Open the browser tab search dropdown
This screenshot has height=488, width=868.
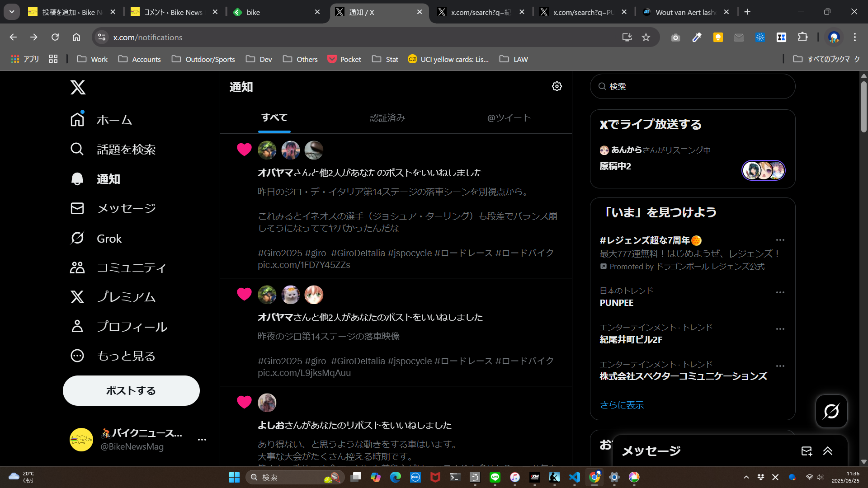[12, 12]
